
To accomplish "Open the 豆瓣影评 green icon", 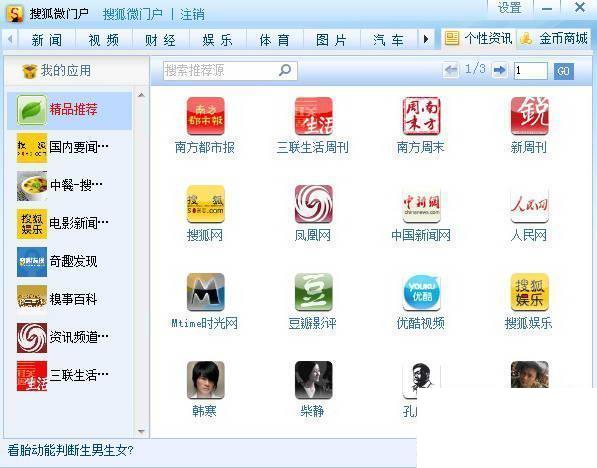I will 313,292.
